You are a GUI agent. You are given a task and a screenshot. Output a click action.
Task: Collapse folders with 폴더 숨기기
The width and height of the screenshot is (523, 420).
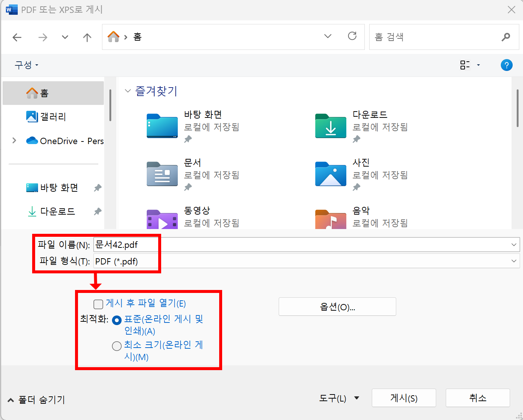click(x=36, y=400)
